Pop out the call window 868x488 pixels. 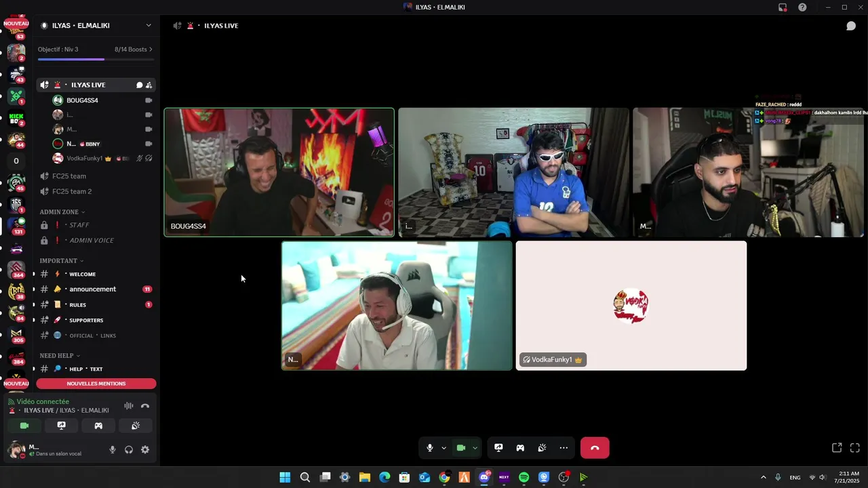click(837, 448)
